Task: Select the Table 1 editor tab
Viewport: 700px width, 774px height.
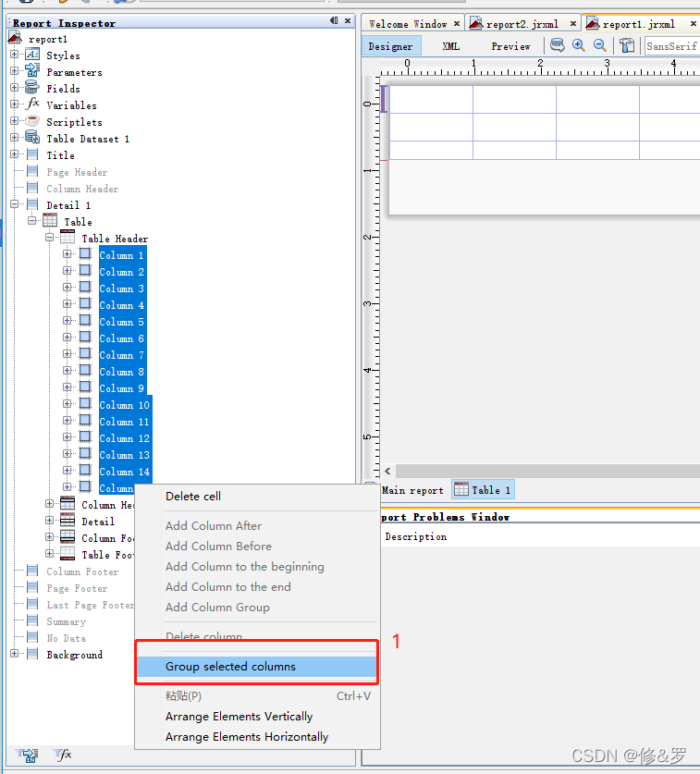Action: pyautogui.click(x=483, y=490)
